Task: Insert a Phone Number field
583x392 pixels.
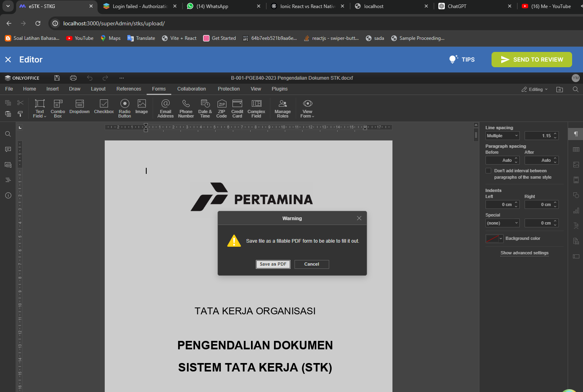Action: pos(186,108)
